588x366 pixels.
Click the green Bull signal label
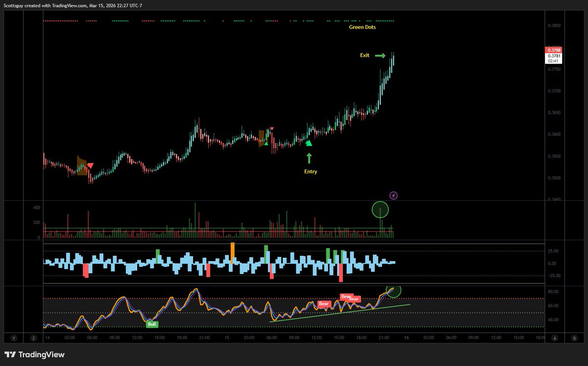coord(152,324)
